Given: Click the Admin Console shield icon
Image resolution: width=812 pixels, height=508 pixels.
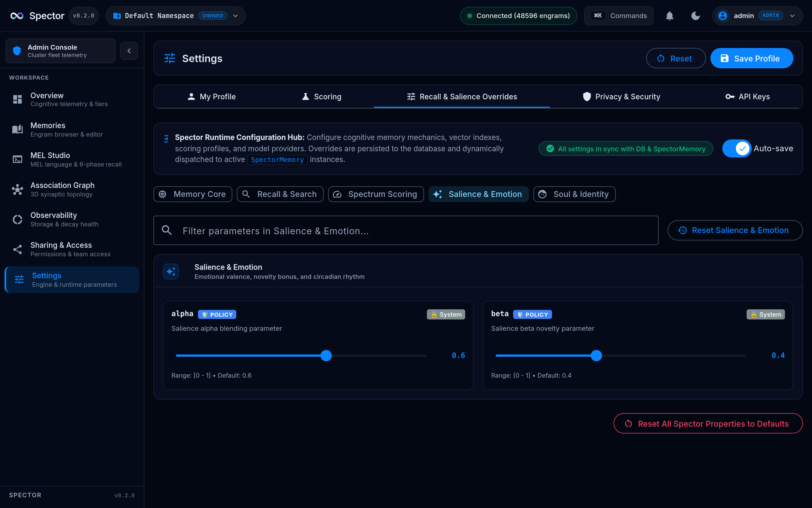Looking at the screenshot, I should click(x=17, y=51).
